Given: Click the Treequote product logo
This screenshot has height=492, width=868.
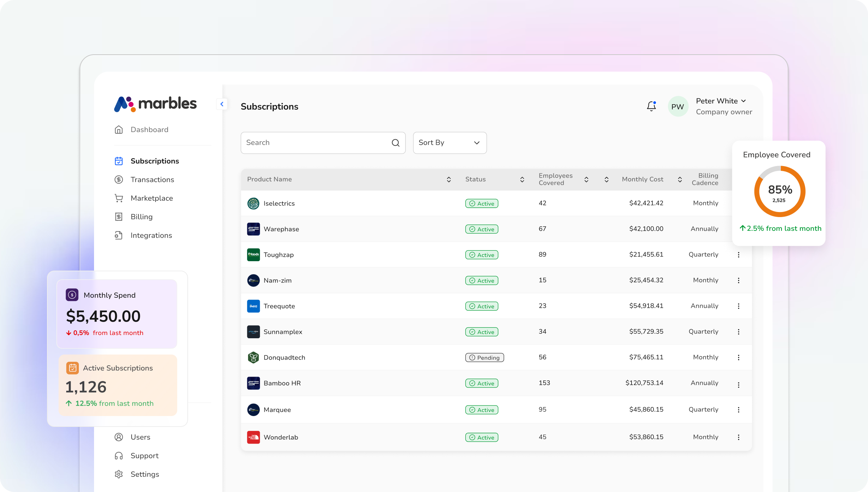Looking at the screenshot, I should pyautogui.click(x=253, y=306).
